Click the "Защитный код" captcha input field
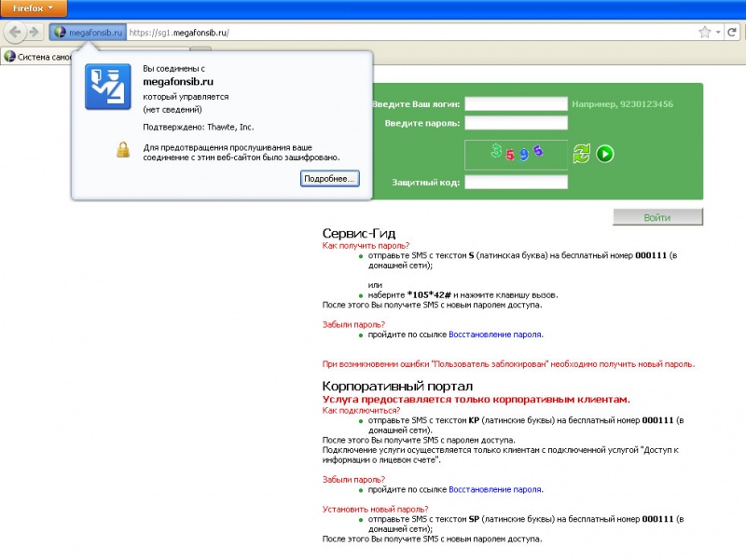 coord(516,183)
